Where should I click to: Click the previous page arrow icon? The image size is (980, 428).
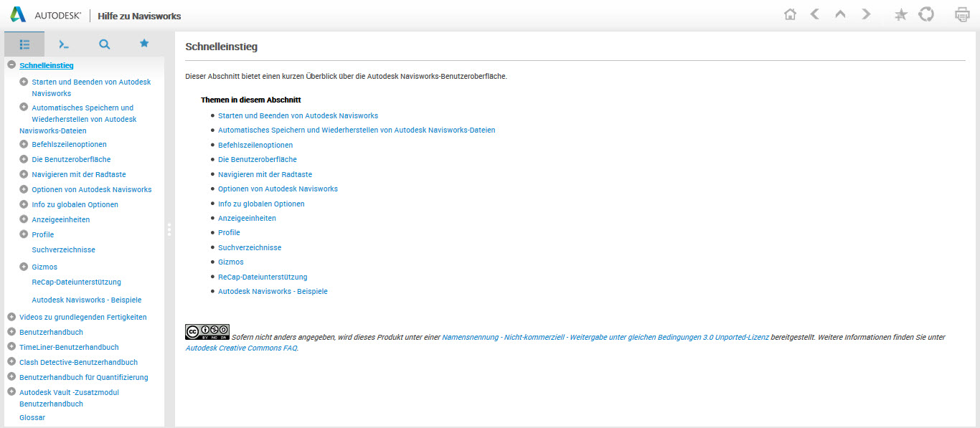(x=814, y=14)
